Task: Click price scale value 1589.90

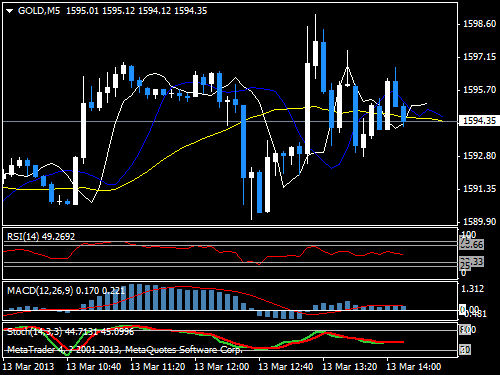Action: [480, 222]
